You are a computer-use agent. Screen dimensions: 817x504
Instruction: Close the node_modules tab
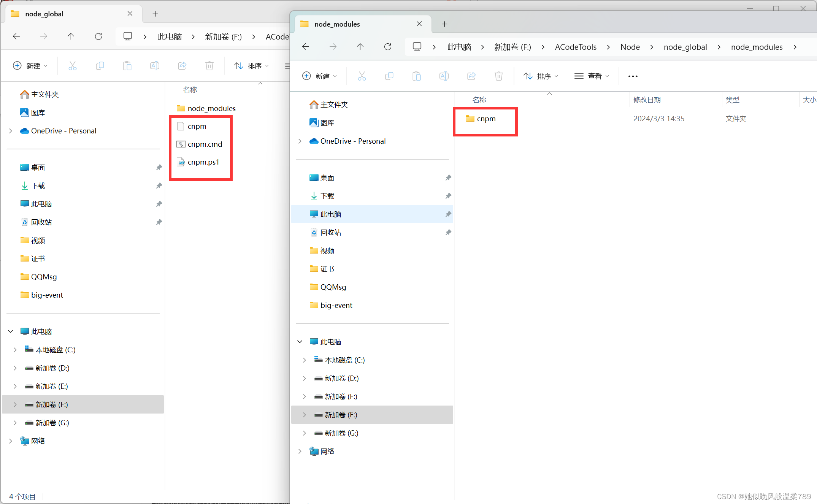tap(419, 24)
